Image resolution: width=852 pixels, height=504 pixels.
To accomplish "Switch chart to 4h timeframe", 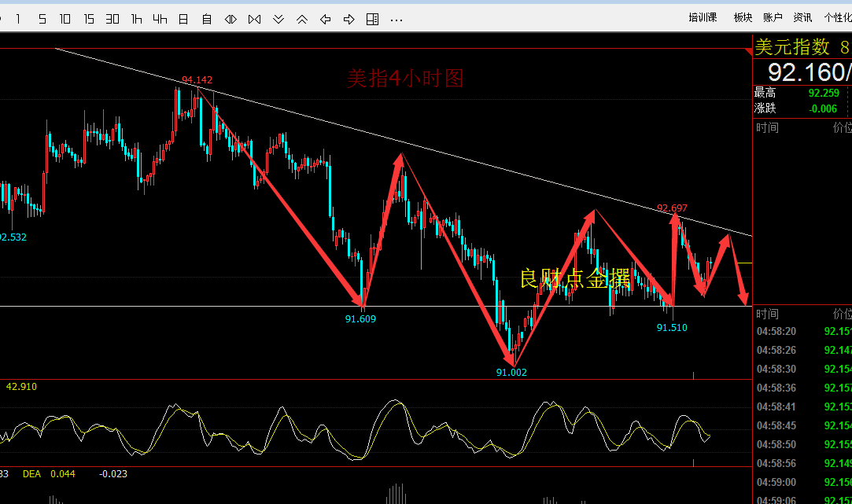I will coord(160,19).
